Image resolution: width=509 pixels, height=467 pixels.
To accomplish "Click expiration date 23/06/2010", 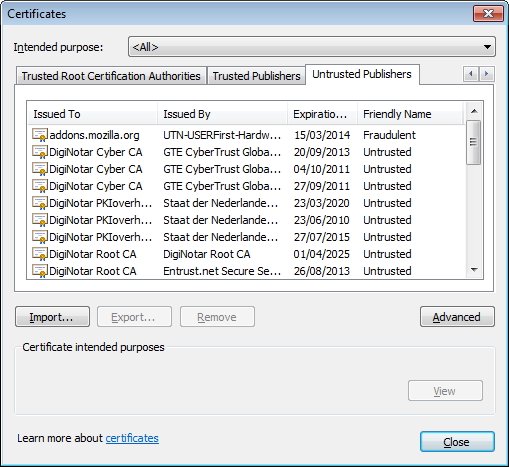I will [x=322, y=220].
